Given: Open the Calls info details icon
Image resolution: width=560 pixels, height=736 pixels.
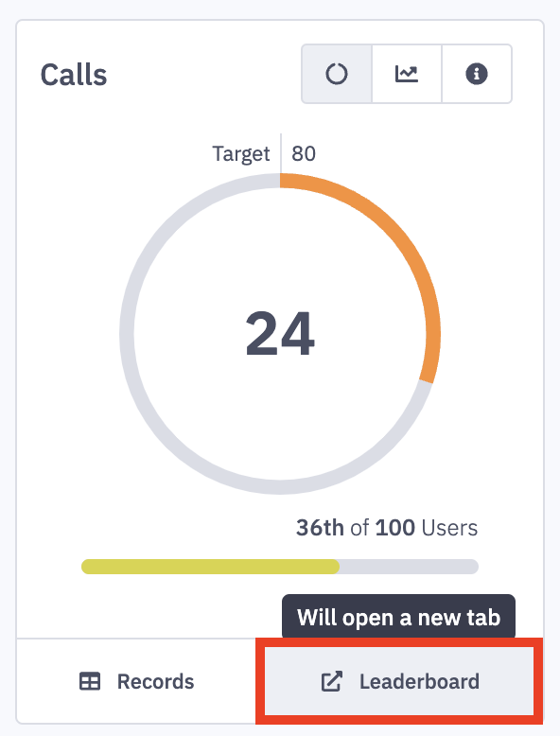Looking at the screenshot, I should [477, 74].
